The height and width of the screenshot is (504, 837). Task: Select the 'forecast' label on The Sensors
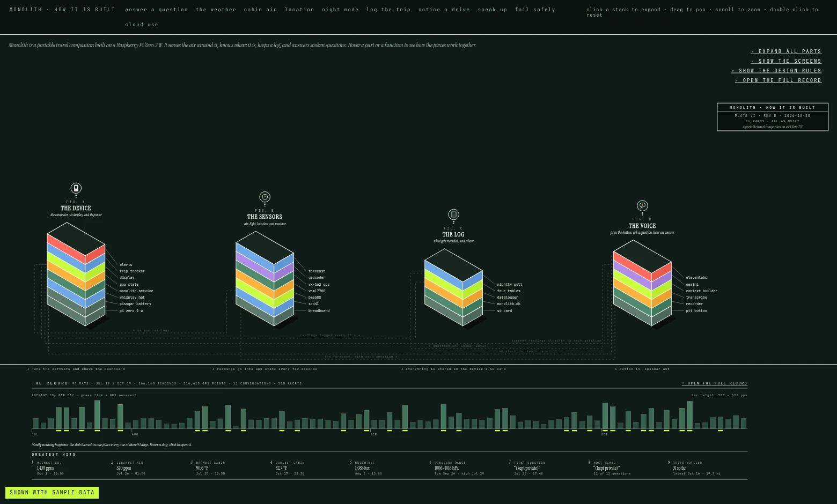coord(317,271)
